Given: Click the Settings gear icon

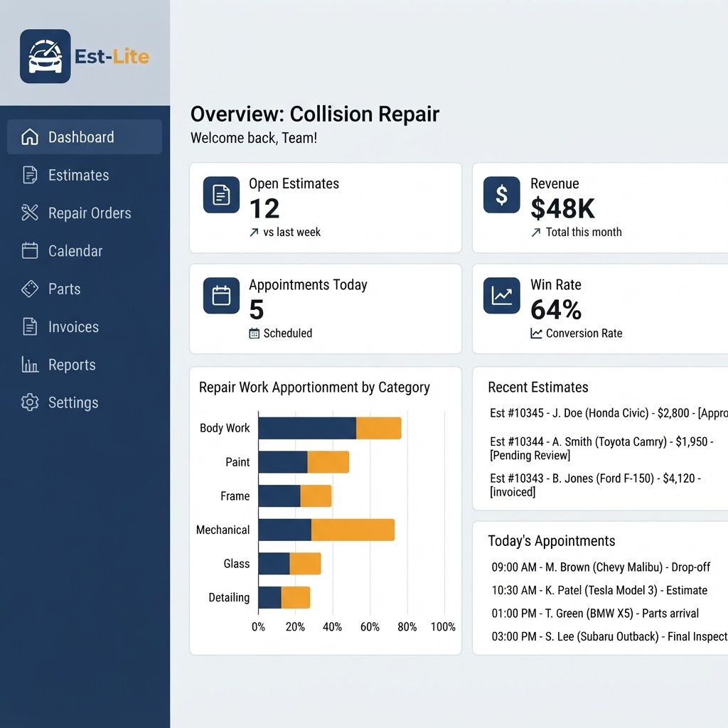Looking at the screenshot, I should (30, 402).
